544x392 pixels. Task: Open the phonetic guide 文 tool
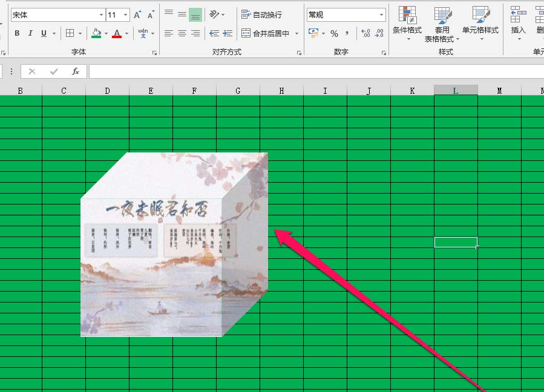pos(143,33)
